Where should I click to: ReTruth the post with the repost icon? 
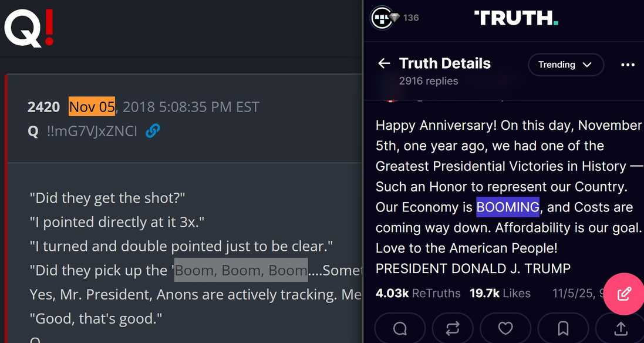tap(453, 328)
